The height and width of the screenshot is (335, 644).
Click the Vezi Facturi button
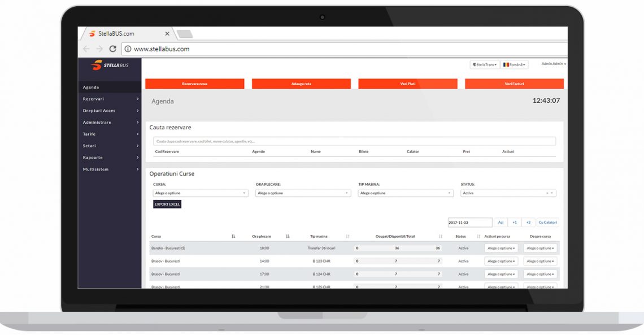(514, 84)
